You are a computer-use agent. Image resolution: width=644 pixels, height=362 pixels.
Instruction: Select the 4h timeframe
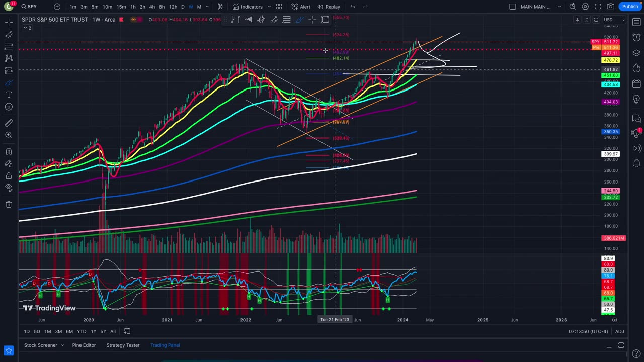(x=152, y=7)
